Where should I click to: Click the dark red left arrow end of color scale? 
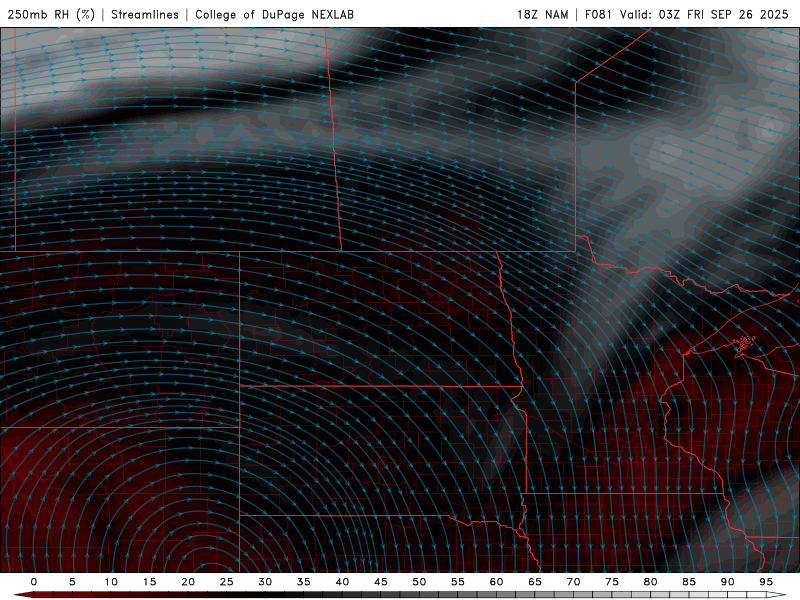pyautogui.click(x=23, y=595)
